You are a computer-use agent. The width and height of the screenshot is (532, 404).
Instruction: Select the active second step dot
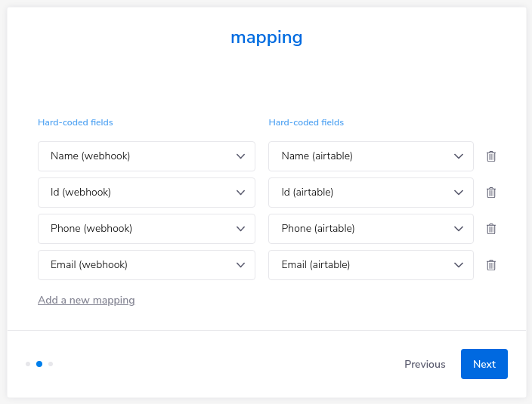39,364
